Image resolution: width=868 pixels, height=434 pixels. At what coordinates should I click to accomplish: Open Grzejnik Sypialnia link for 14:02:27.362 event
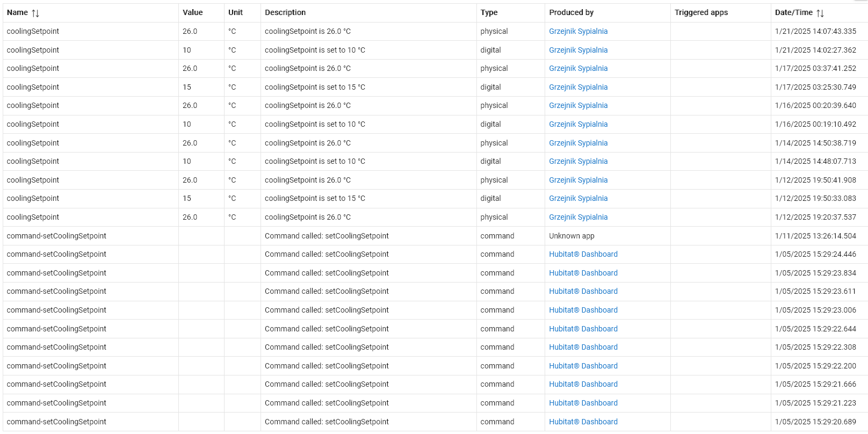(578, 50)
